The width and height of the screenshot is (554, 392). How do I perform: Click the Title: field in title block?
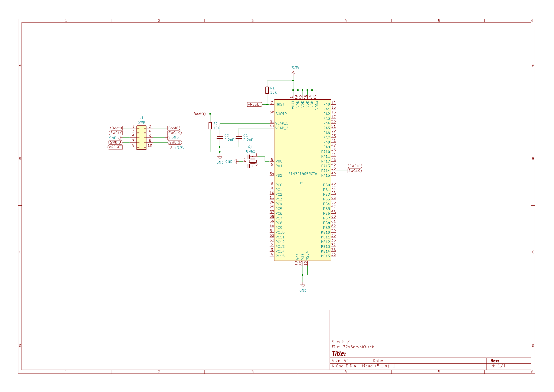coord(339,354)
